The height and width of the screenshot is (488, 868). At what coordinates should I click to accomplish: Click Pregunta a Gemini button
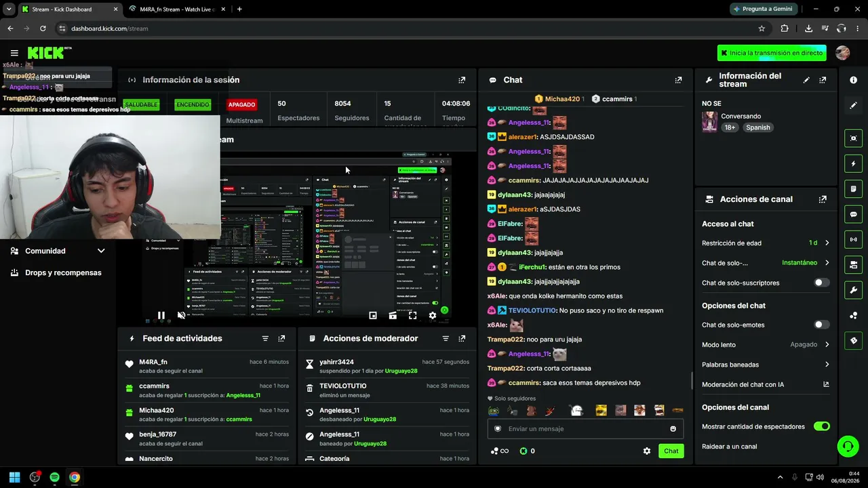(x=762, y=9)
